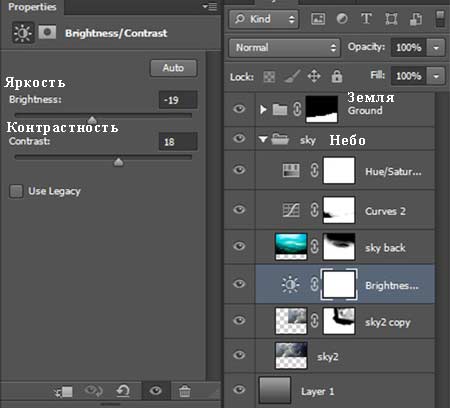Click mask link icon on Ground group
The width and height of the screenshot is (450, 408).
tap(297, 109)
